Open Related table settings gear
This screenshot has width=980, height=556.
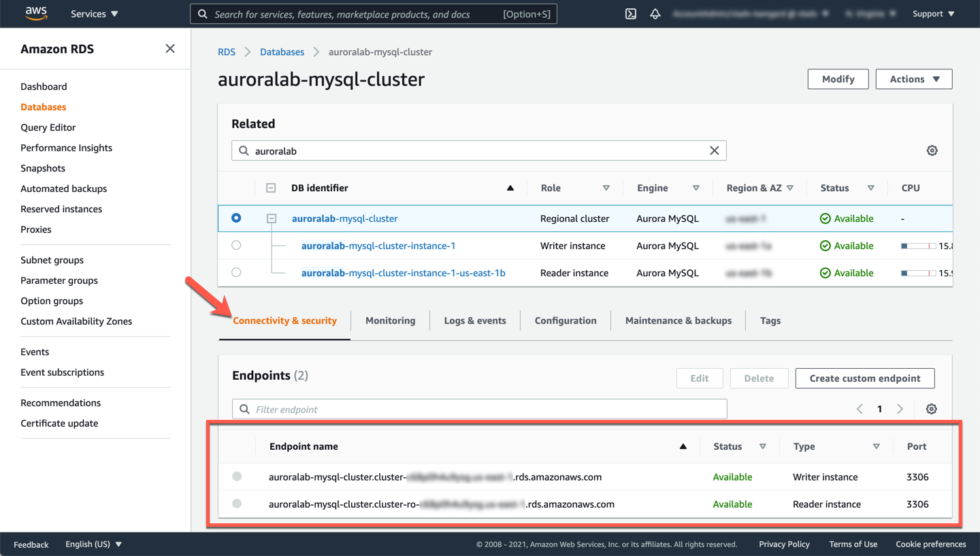932,150
